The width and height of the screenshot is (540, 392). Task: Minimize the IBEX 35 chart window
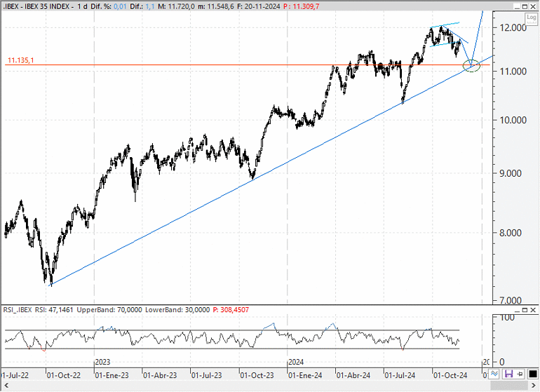[518, 6]
